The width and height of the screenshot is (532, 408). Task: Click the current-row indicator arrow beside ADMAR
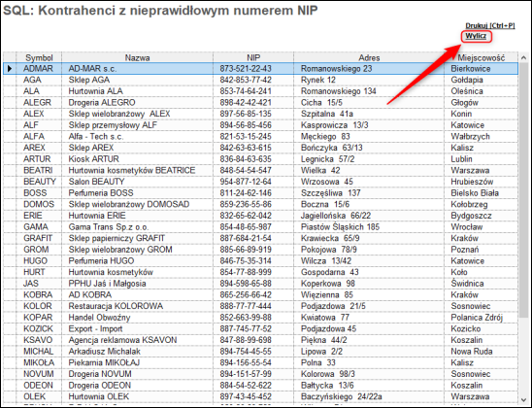[10, 69]
